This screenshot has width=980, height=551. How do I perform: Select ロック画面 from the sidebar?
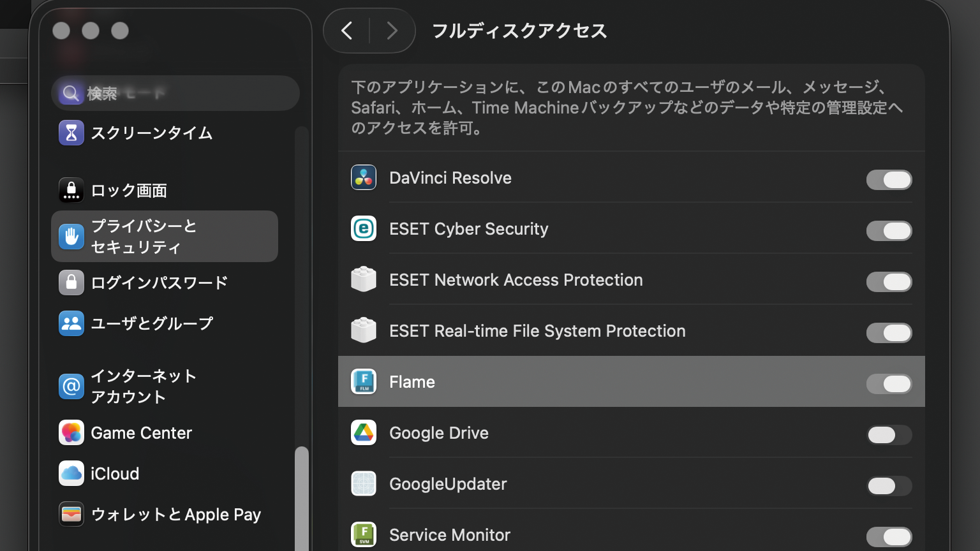[x=129, y=191]
